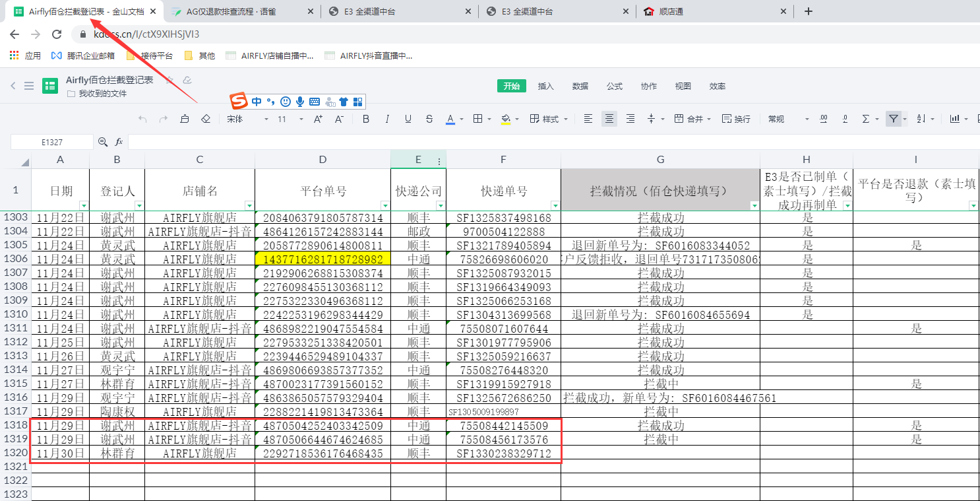Apply cell borders icon
Viewport: 980px width, 501px height.
478,119
